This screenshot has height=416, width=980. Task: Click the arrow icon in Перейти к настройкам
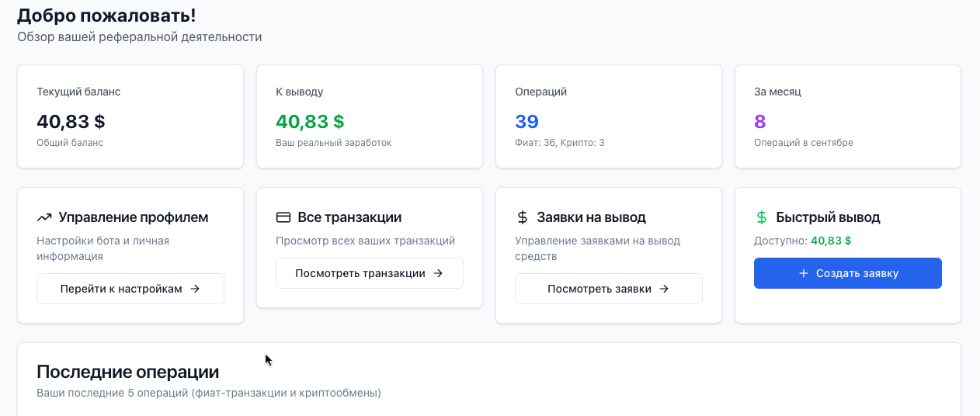click(x=195, y=289)
